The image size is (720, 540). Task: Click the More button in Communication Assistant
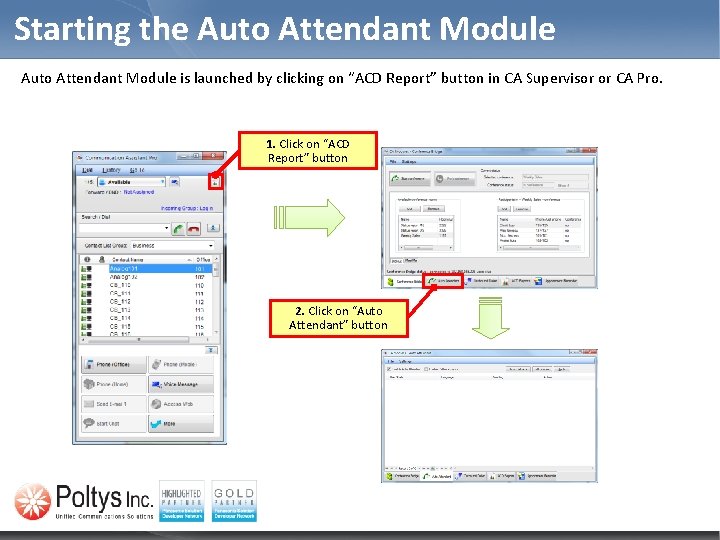point(181,423)
